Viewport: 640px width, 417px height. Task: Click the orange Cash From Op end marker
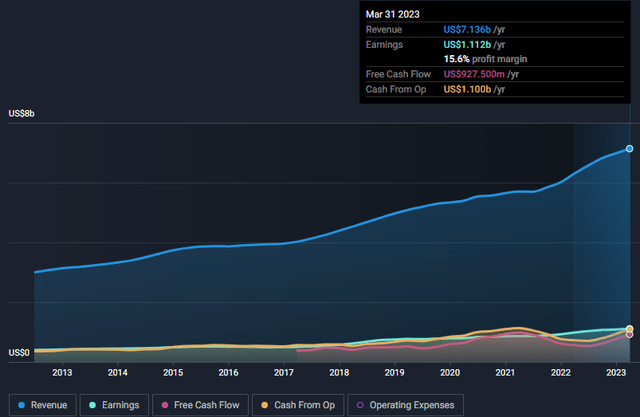pyautogui.click(x=629, y=329)
